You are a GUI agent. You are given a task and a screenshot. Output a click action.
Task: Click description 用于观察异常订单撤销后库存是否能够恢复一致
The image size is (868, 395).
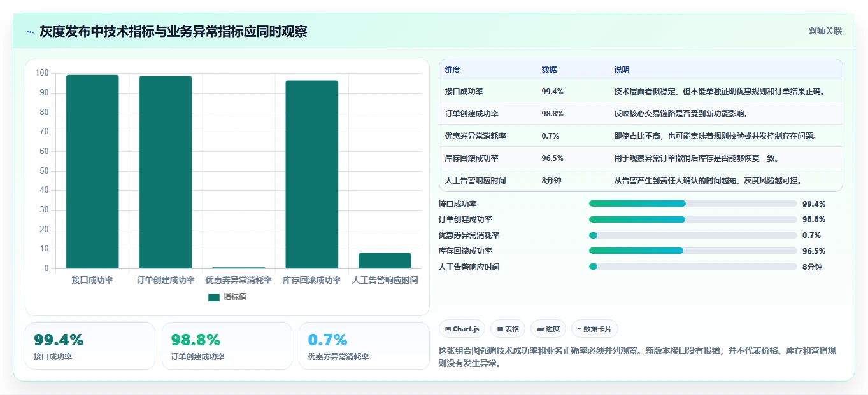[696, 158]
